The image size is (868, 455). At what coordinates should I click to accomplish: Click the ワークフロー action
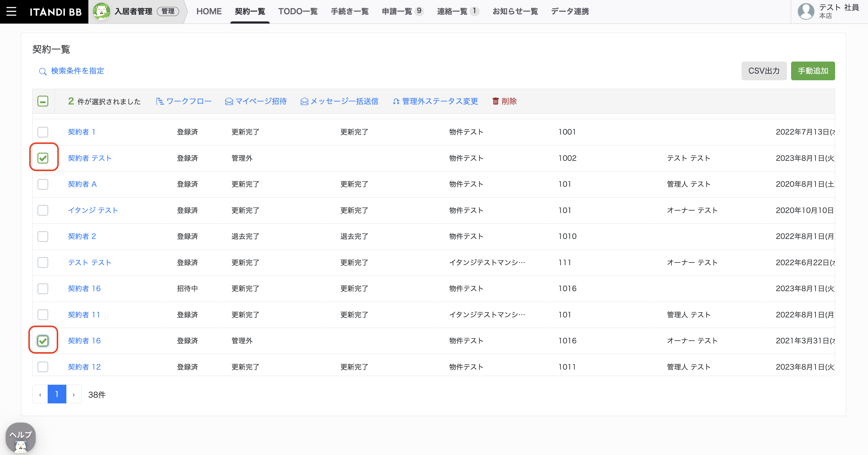[x=184, y=101]
